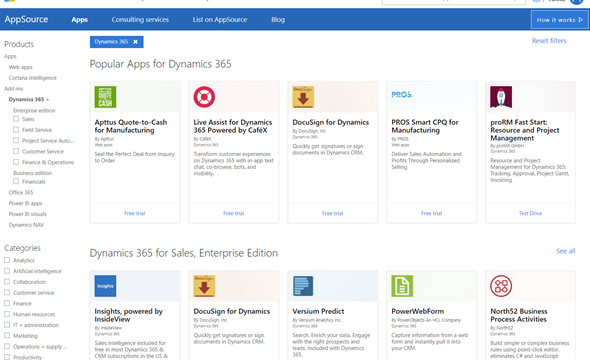The image size is (590, 360).
Task: Click DocuSign icon in Sales Enterprise row
Action: (x=204, y=286)
